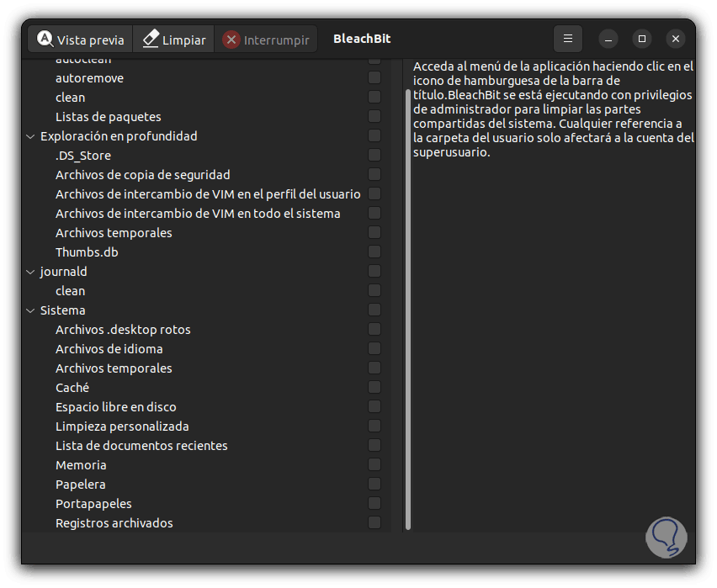Screen dimensions: 717x588
Task: Check the Limpieza personalizada checkbox
Action: click(x=374, y=426)
